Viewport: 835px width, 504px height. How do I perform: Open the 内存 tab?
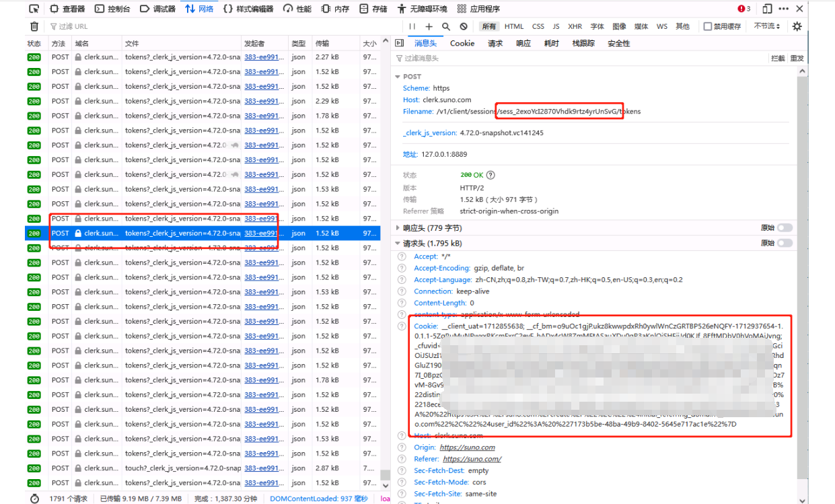coord(335,9)
